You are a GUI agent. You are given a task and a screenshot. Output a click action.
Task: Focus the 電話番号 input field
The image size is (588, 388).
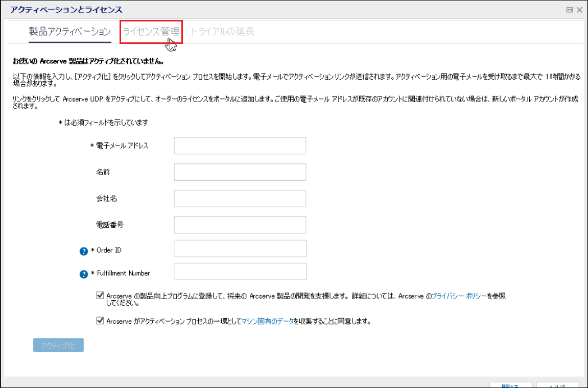click(x=240, y=225)
